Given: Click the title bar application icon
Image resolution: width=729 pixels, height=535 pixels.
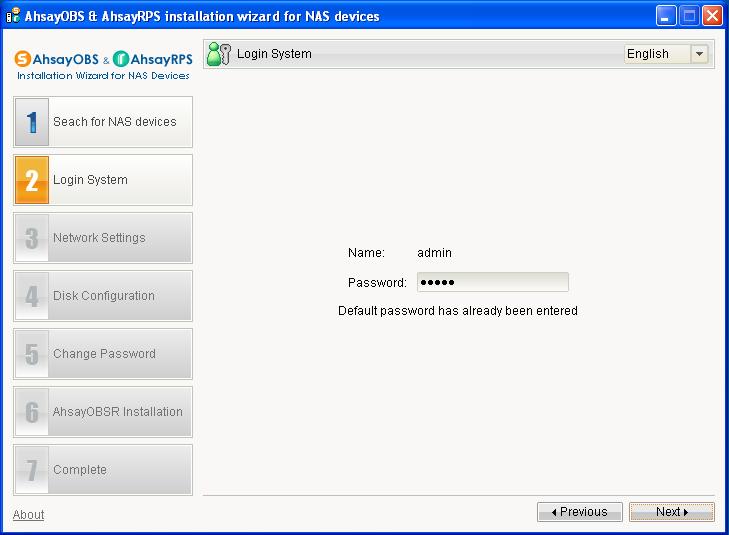Looking at the screenshot, I should [x=13, y=15].
